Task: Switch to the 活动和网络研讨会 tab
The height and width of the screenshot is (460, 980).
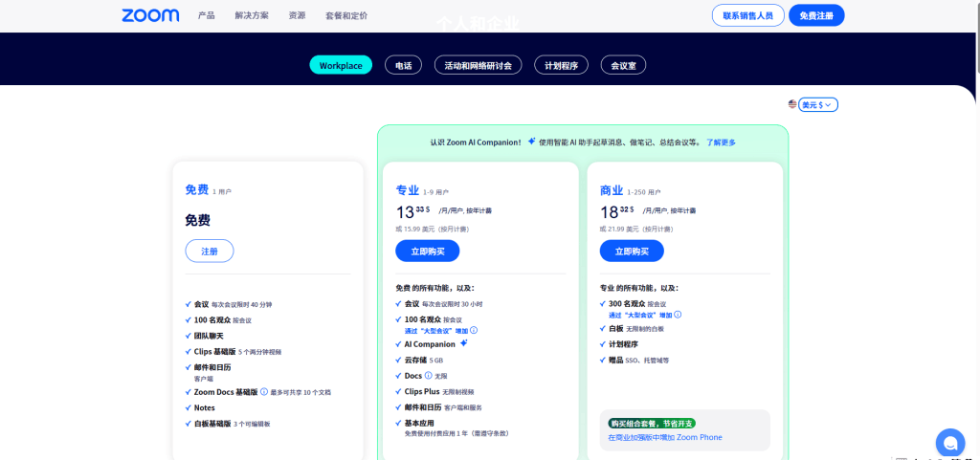Action: tap(479, 65)
